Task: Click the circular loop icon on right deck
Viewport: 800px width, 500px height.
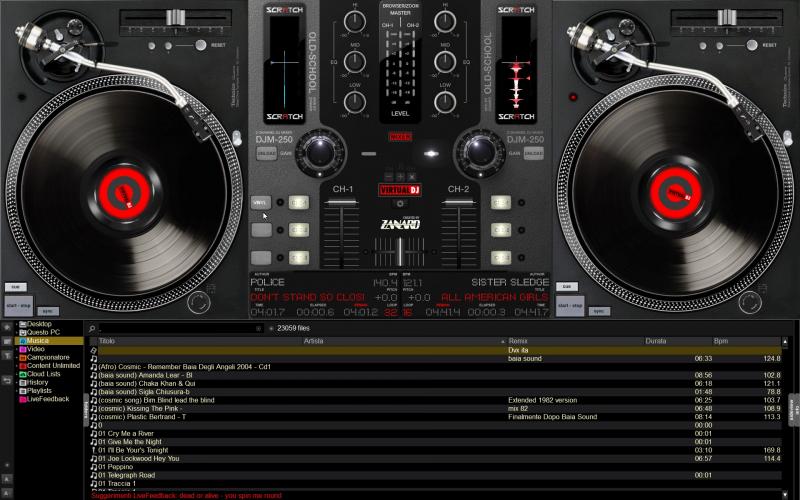Action: click(750, 303)
